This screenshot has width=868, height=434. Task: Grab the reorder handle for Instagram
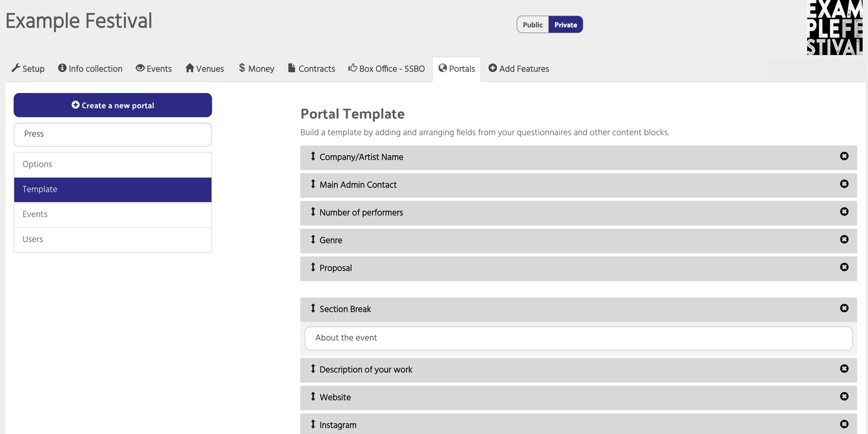pos(313,424)
